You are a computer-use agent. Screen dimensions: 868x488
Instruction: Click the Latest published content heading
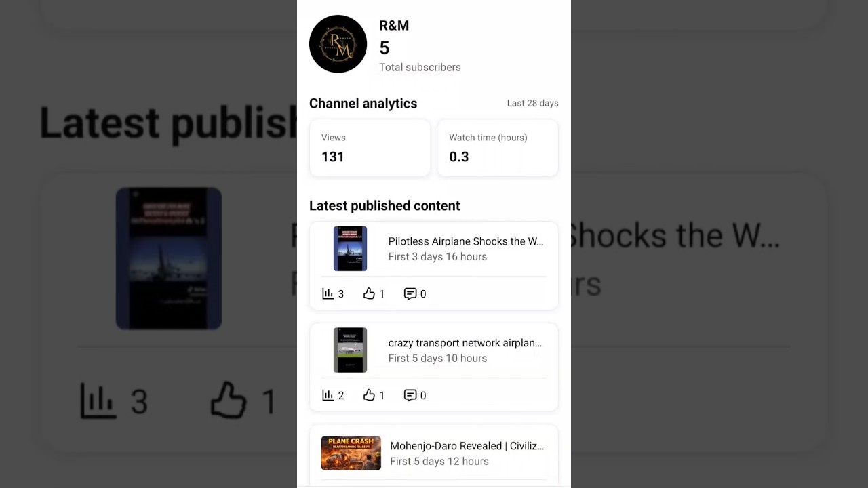(384, 205)
